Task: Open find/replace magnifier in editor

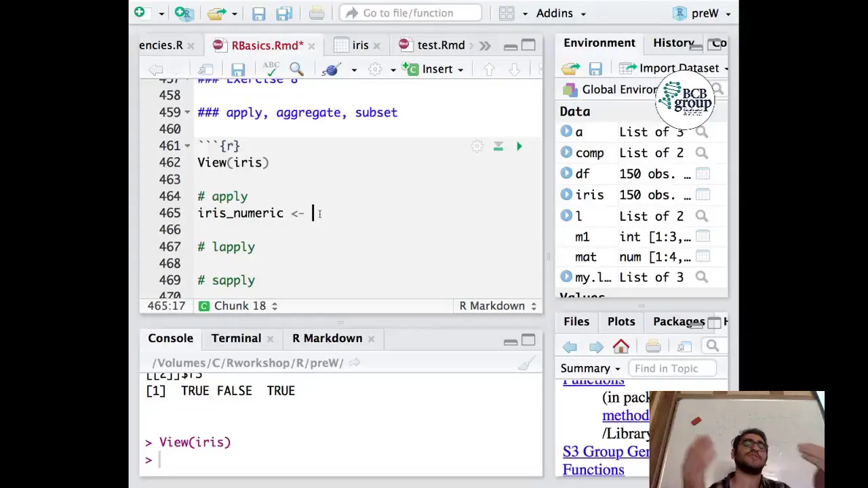Action: pyautogui.click(x=296, y=69)
